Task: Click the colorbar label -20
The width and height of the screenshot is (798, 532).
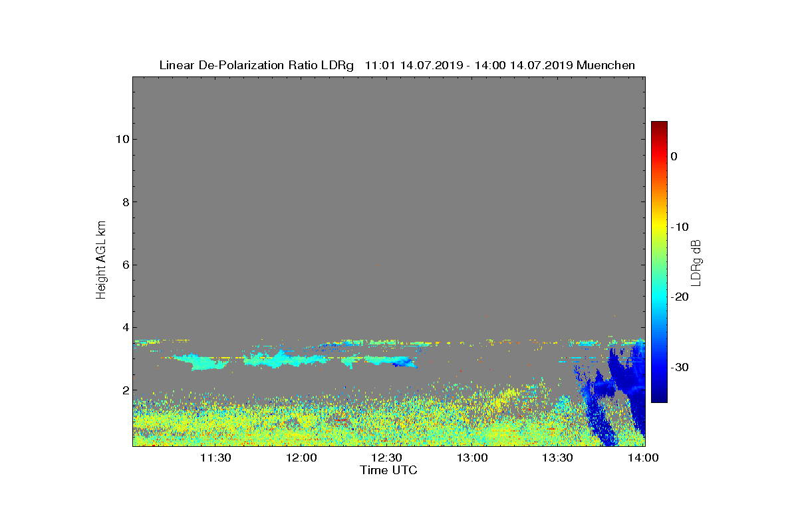Action: click(679, 297)
